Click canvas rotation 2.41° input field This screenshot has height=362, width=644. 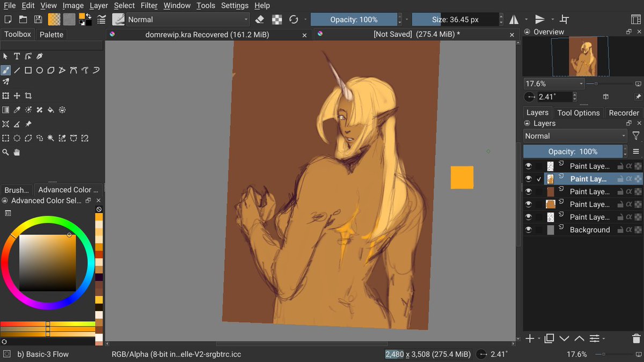tap(554, 97)
